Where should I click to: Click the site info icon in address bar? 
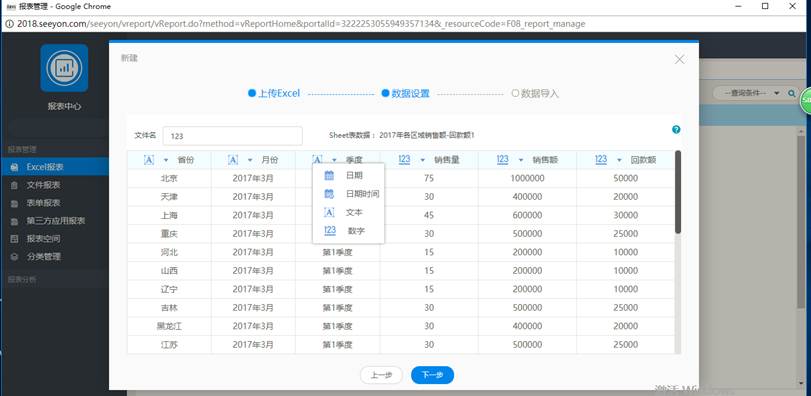coord(9,24)
